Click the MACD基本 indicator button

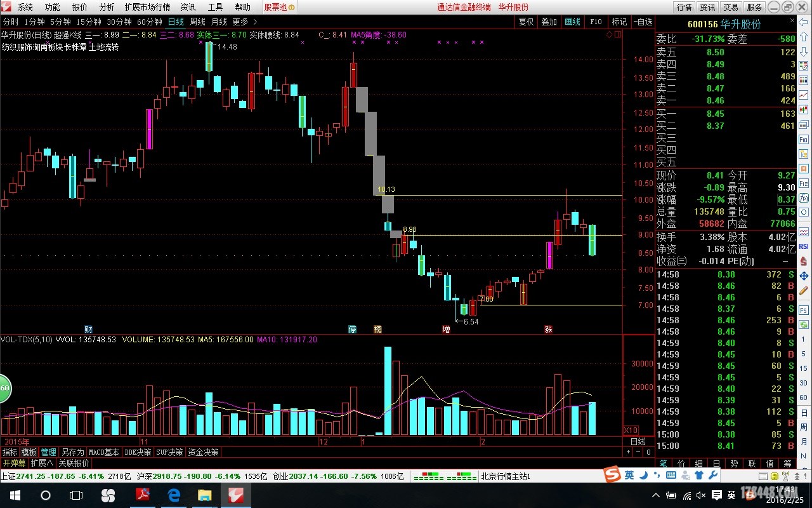click(x=104, y=452)
